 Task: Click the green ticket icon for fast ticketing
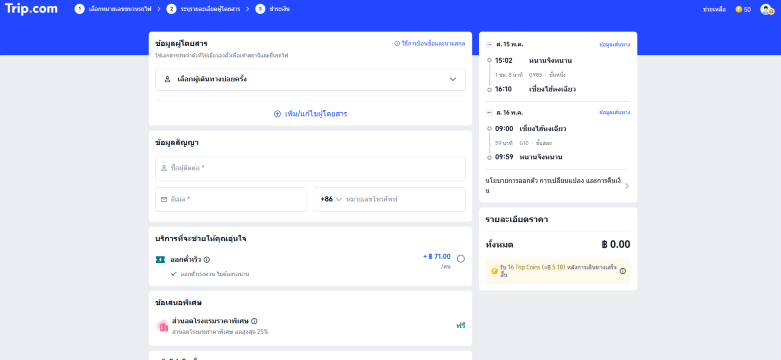(x=160, y=259)
